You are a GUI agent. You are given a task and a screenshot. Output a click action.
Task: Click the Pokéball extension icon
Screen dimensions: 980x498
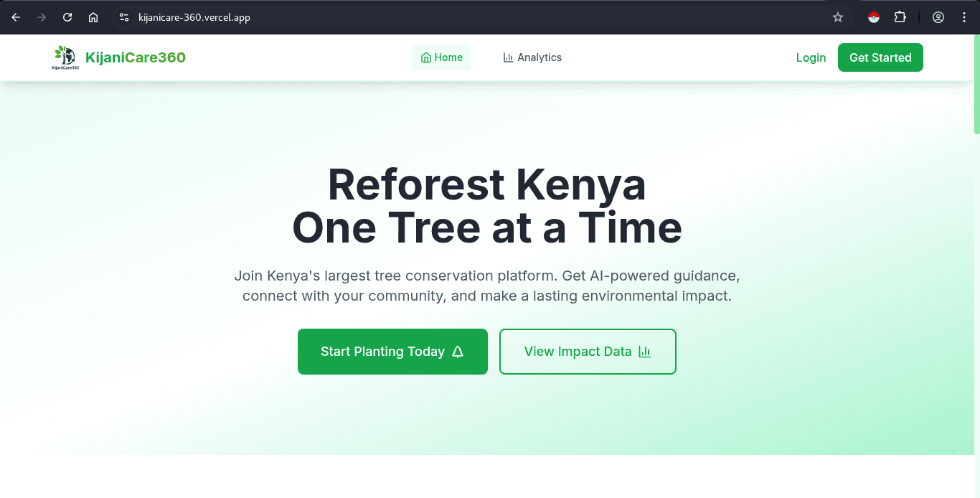coord(874,17)
